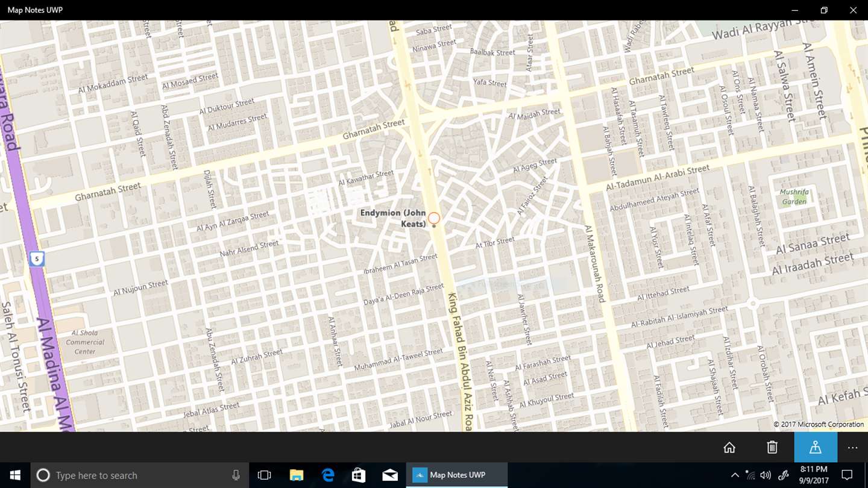The height and width of the screenshot is (488, 868).
Task: Open the Mail app from the taskbar
Action: coord(390,475)
